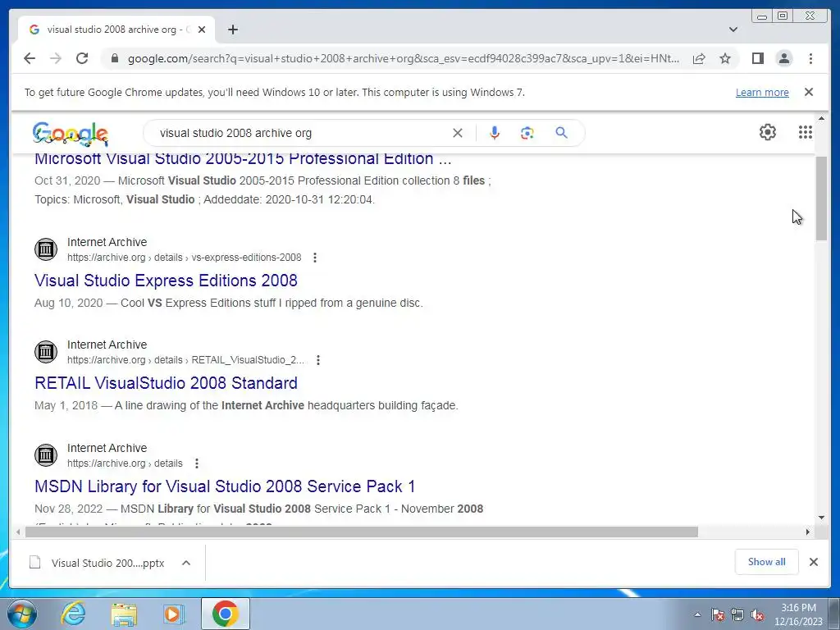Share this page icon in address bar
The height and width of the screenshot is (630, 840).
699,58
